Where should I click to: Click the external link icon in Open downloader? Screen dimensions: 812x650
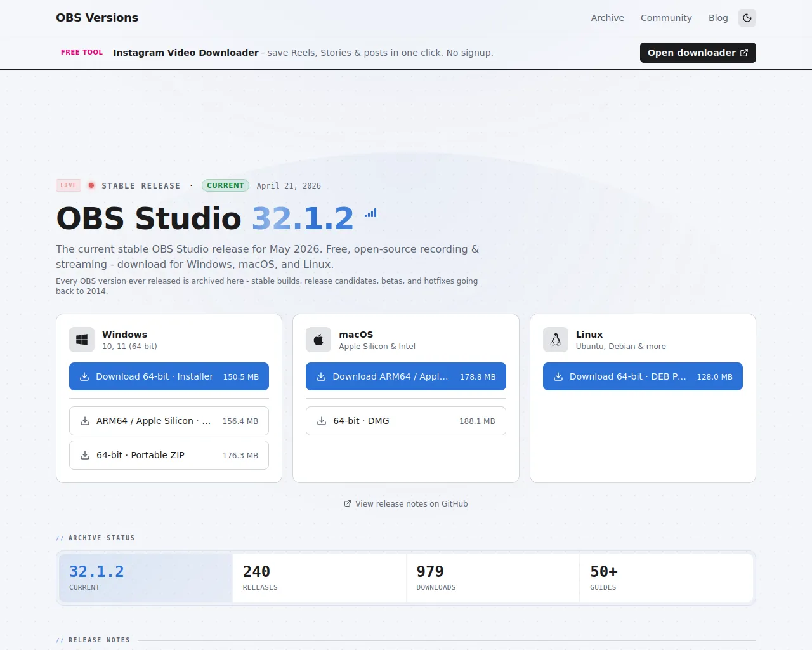coord(744,53)
